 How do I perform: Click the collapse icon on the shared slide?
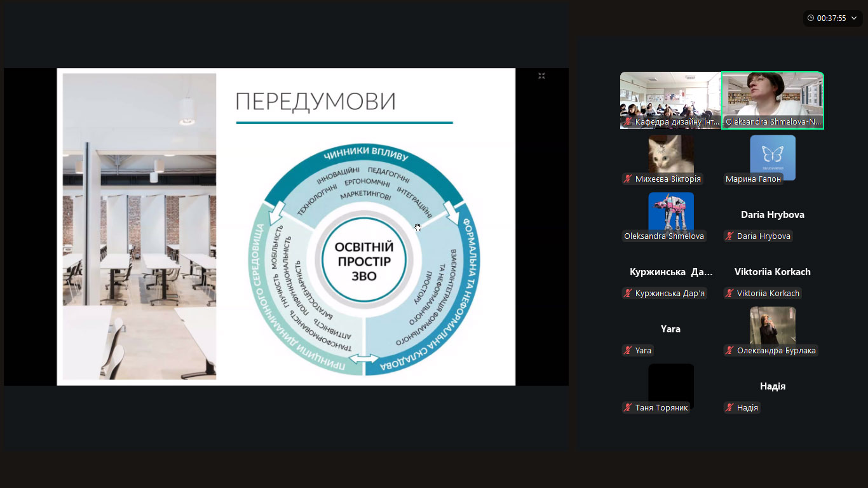click(541, 76)
